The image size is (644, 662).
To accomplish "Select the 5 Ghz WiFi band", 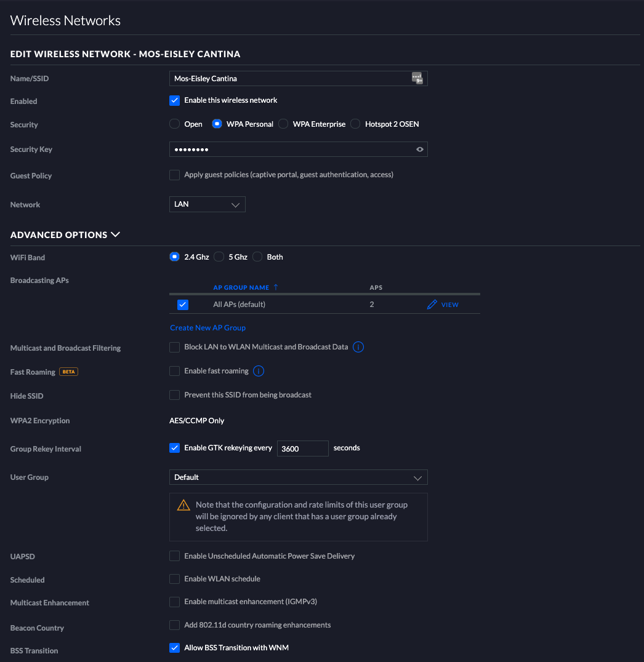I will pyautogui.click(x=219, y=257).
